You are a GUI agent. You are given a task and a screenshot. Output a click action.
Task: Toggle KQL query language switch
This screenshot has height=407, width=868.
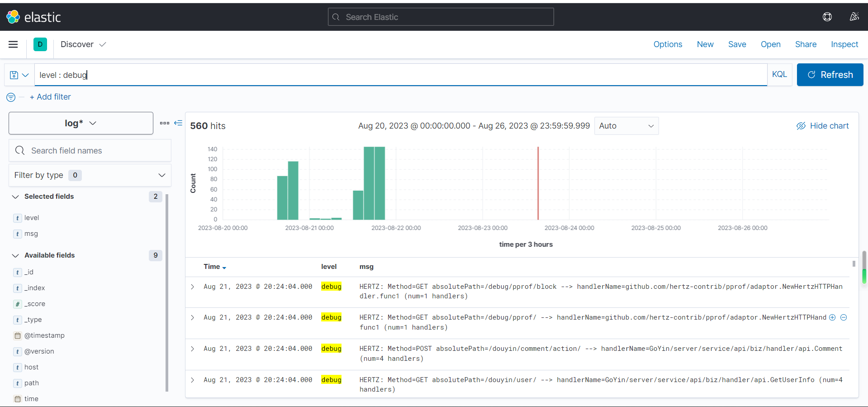[x=779, y=75]
